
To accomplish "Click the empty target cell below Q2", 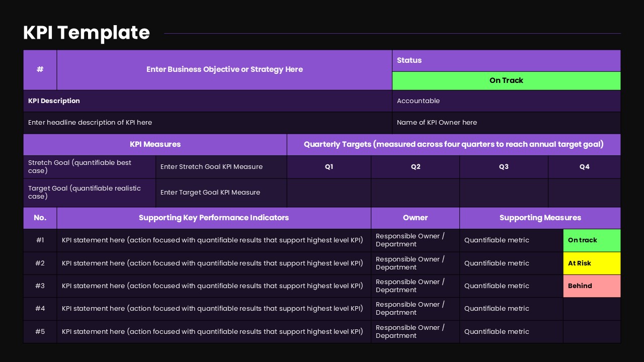I will (x=415, y=193).
